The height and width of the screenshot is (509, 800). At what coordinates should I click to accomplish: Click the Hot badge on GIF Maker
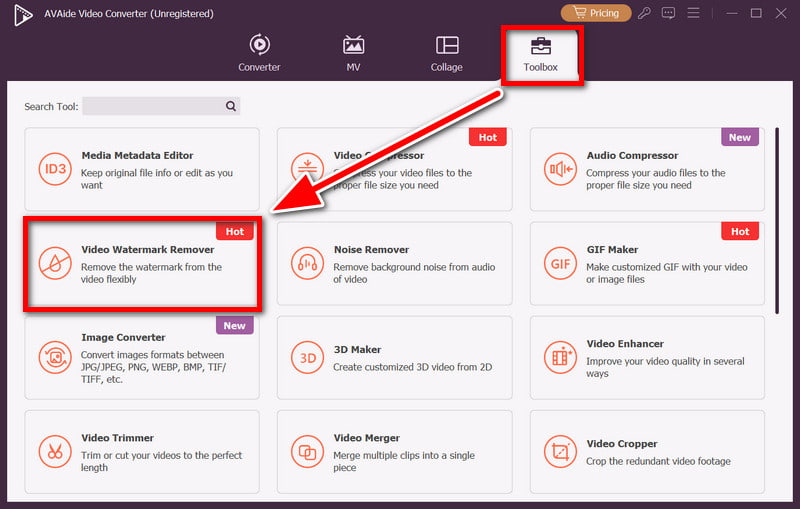(740, 231)
